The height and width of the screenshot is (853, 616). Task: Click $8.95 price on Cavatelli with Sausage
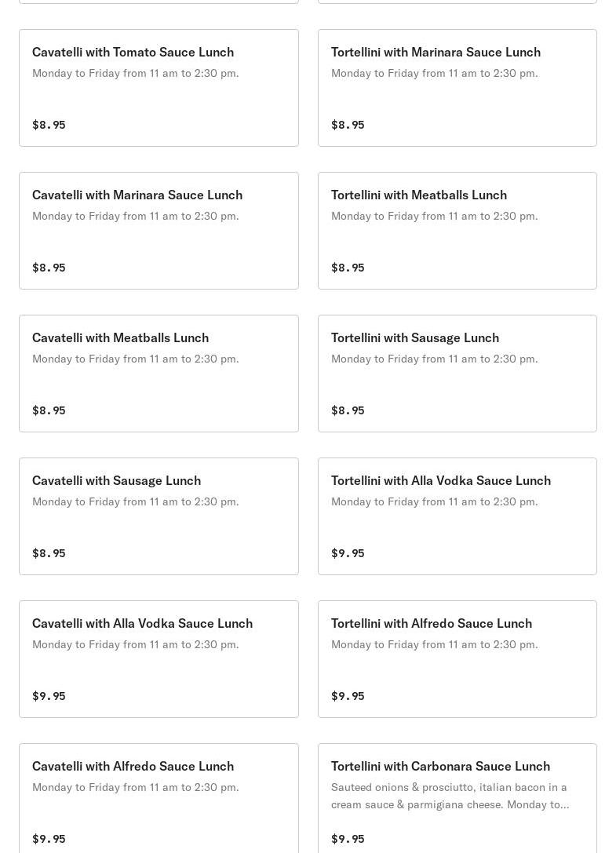[49, 553]
